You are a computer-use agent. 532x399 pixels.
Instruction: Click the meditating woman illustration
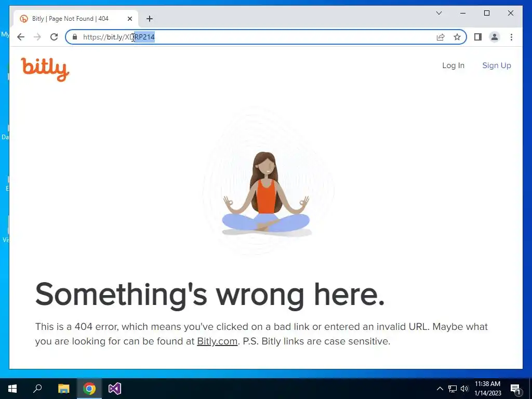267,193
